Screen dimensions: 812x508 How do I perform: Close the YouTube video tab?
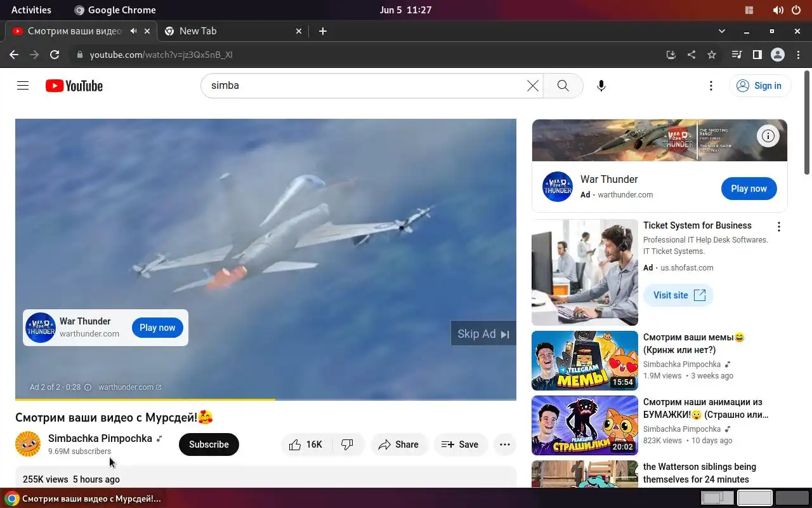click(x=147, y=31)
